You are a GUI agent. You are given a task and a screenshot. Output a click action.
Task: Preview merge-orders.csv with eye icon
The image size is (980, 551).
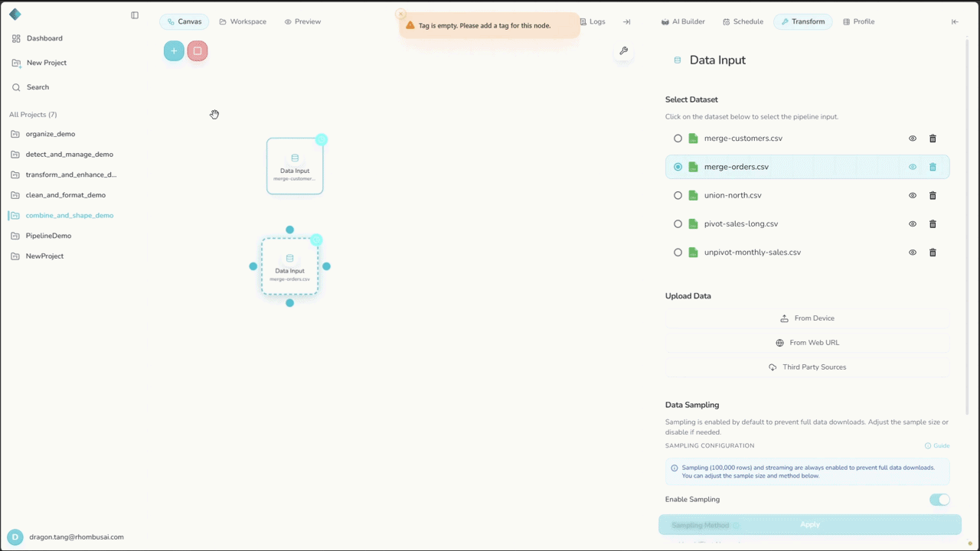913,167
